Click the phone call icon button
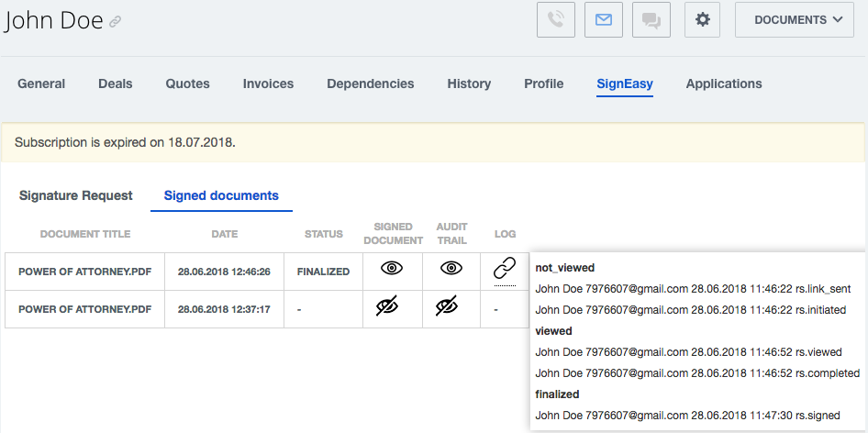This screenshot has width=868, height=433. [556, 20]
